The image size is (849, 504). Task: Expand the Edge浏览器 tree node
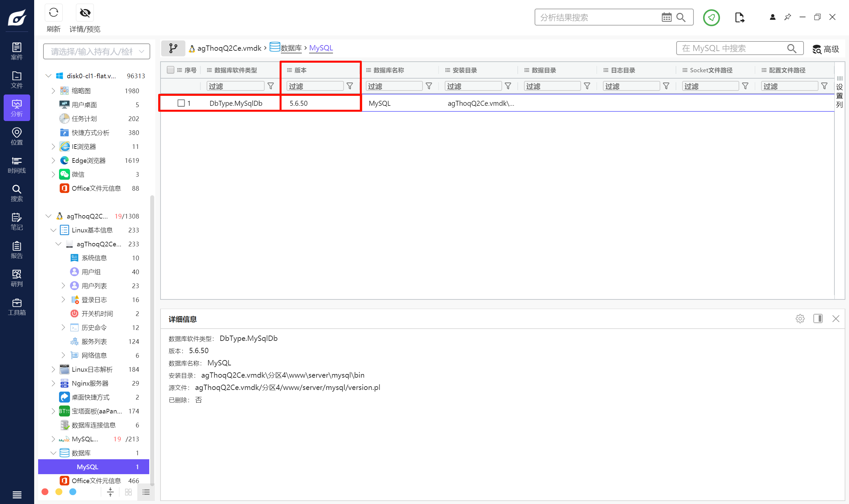tap(53, 160)
